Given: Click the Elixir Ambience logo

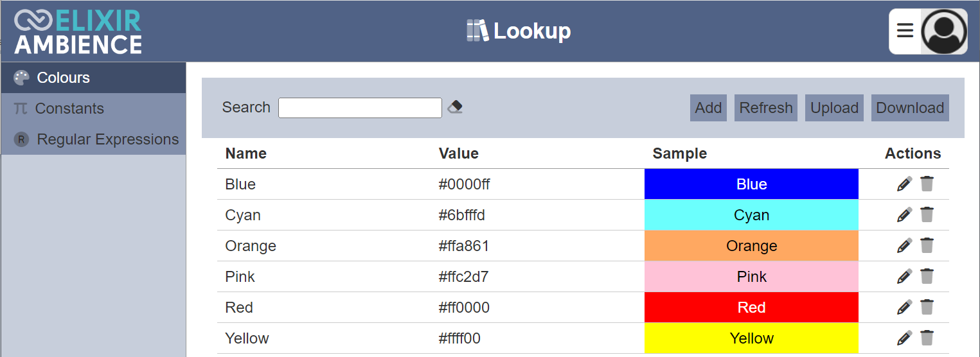Looking at the screenshot, I should tap(78, 31).
